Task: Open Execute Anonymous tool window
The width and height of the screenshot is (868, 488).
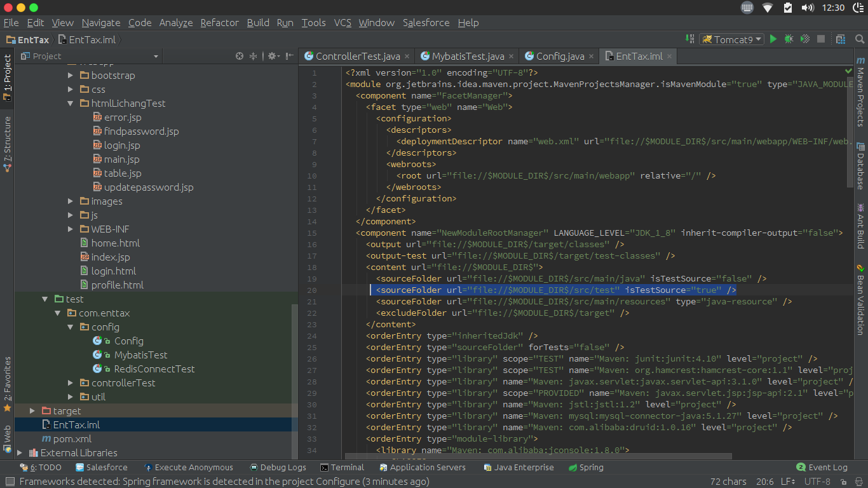Action: point(189,467)
